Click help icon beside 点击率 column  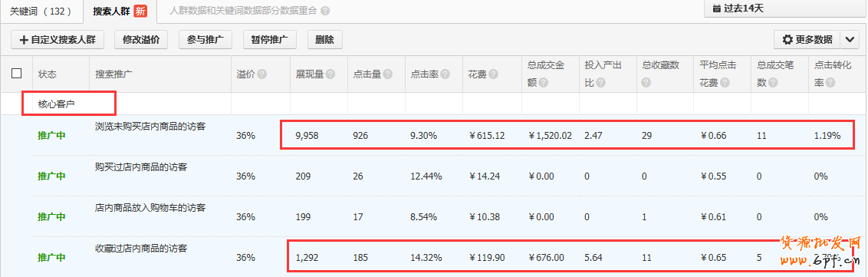click(x=446, y=74)
